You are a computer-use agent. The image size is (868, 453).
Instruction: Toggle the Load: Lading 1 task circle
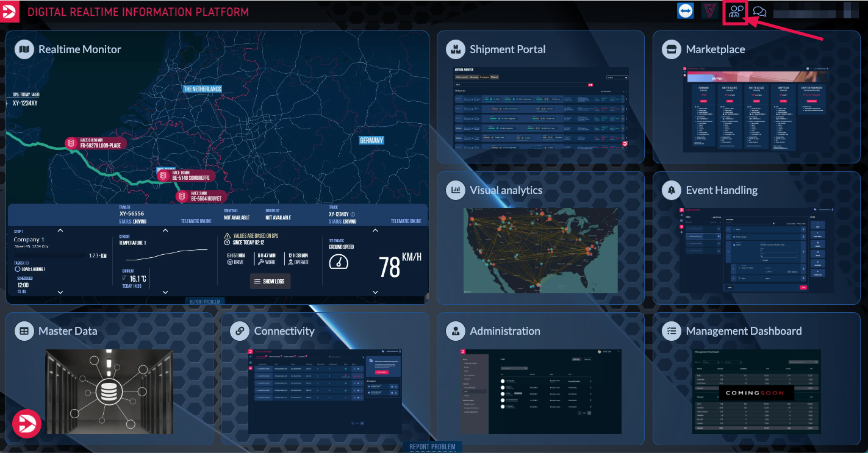click(x=18, y=269)
